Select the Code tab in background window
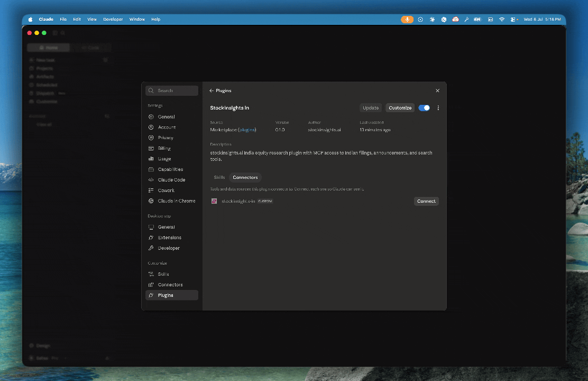 point(90,48)
